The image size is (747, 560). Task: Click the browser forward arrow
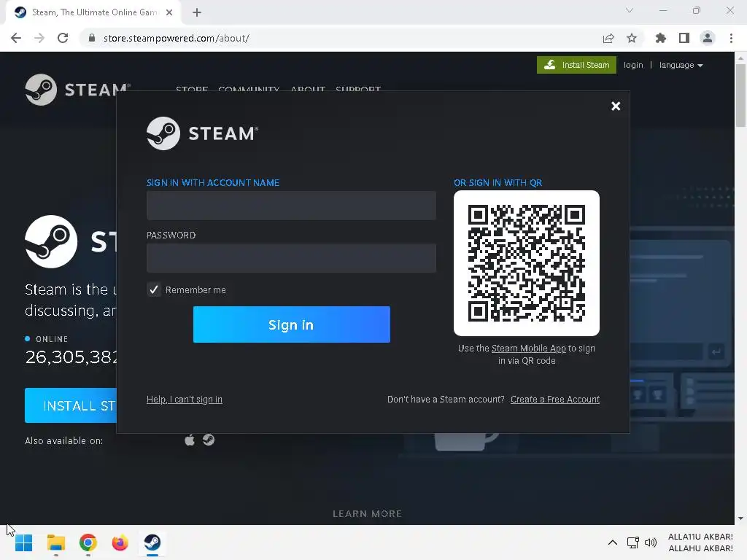click(39, 38)
